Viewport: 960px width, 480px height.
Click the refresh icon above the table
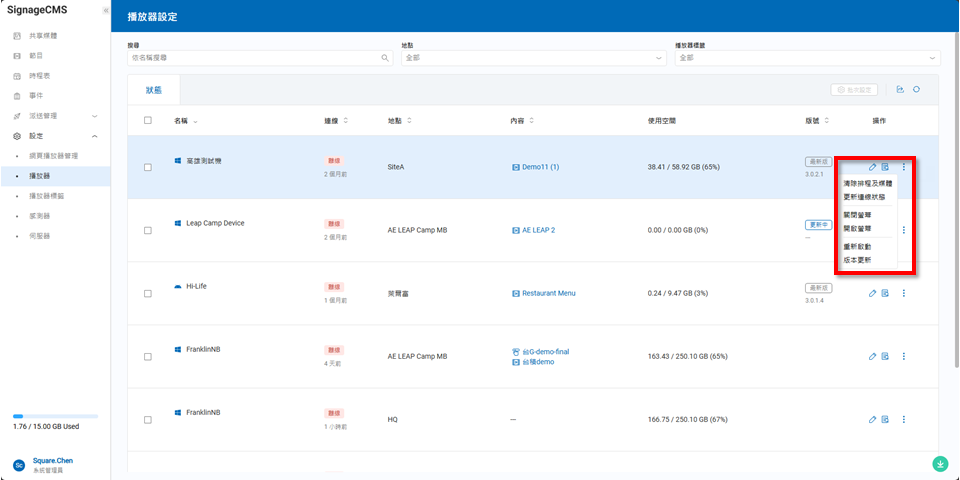[x=916, y=90]
